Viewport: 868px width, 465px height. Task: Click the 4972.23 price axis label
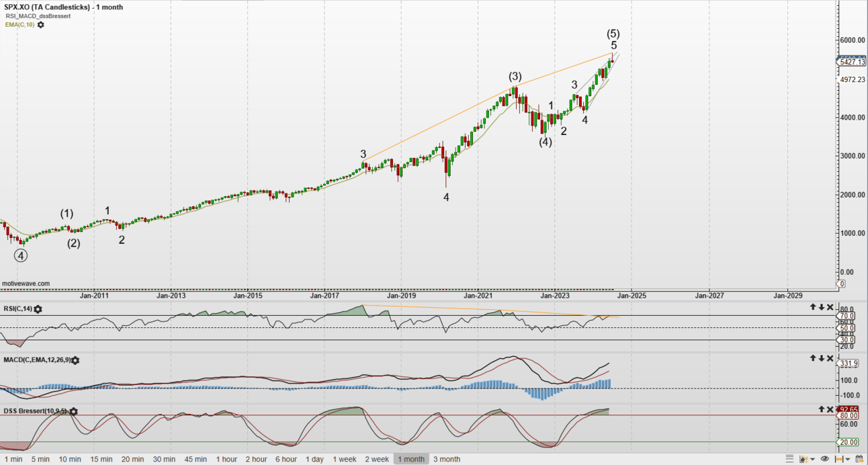[x=851, y=79]
